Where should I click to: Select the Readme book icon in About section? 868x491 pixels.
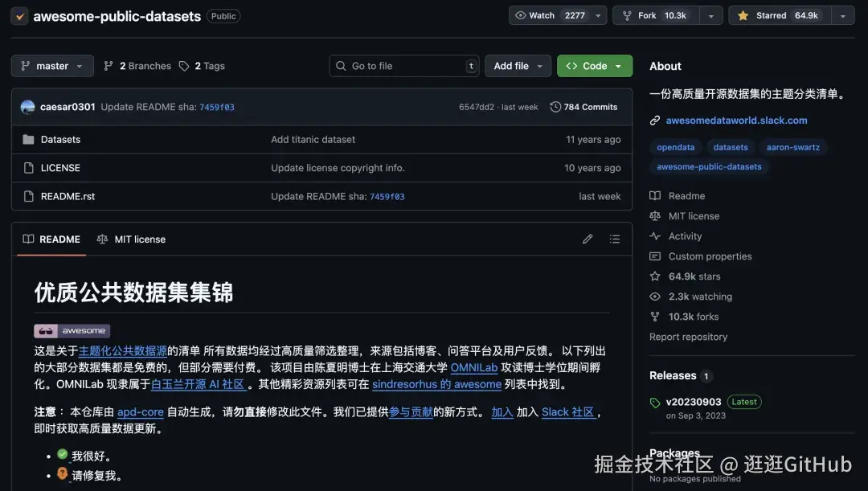pos(653,195)
